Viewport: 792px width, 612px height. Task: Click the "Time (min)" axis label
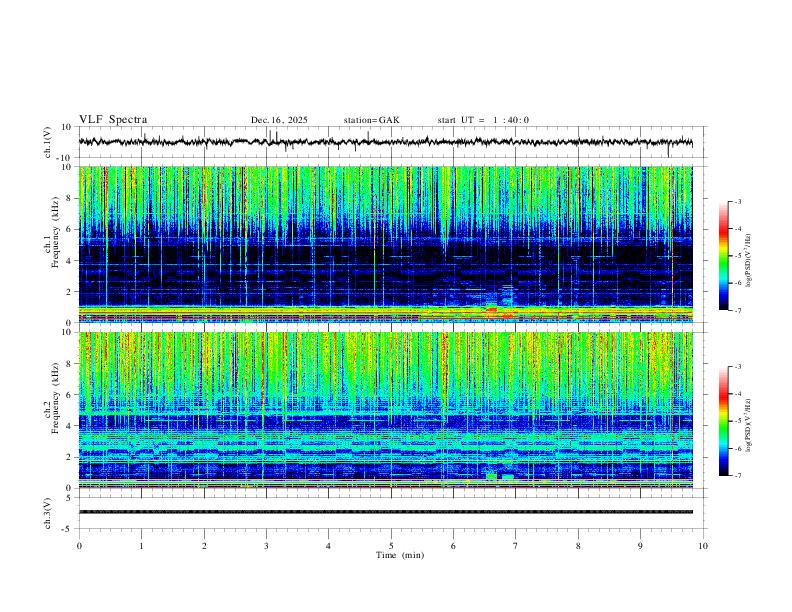(x=400, y=555)
